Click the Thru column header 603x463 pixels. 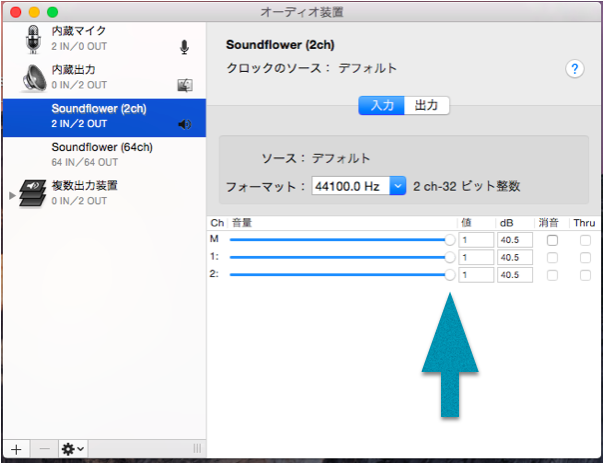click(584, 223)
